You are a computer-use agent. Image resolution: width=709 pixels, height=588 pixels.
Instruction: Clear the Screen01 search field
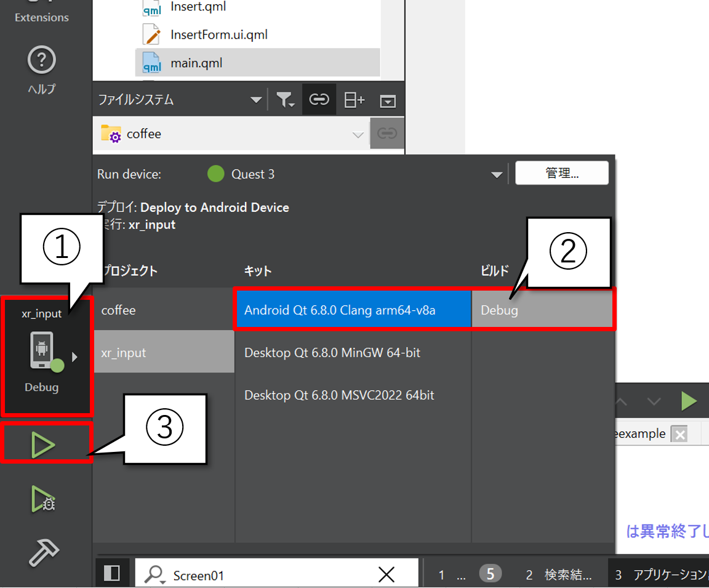(386, 575)
